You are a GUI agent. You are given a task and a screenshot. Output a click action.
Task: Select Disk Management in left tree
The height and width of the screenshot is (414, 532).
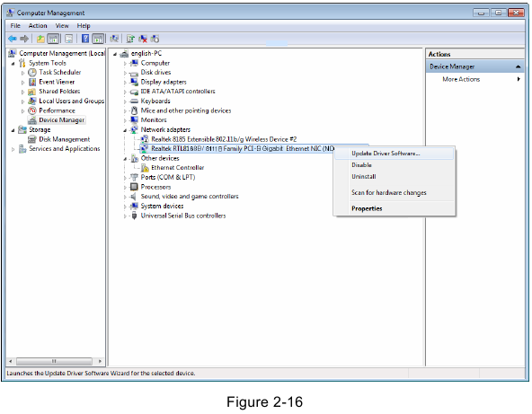65,139
